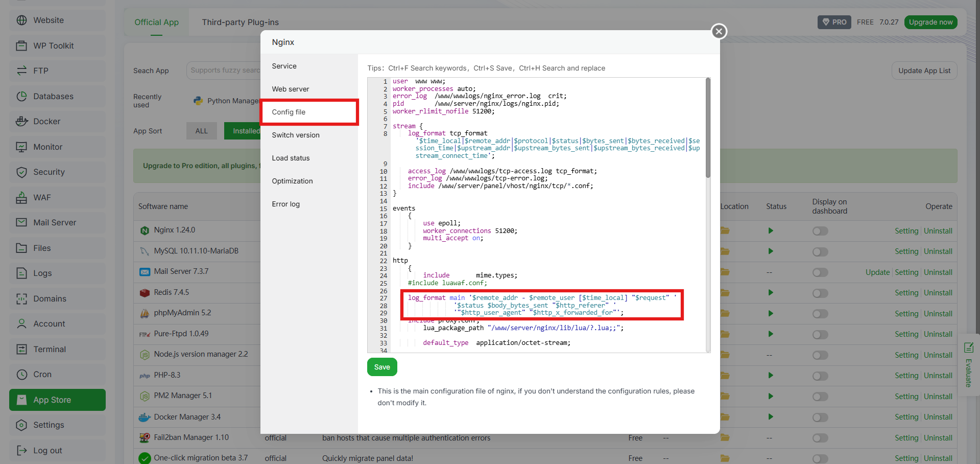980x464 pixels.
Task: Open the Security shield icon
Action: point(21,172)
